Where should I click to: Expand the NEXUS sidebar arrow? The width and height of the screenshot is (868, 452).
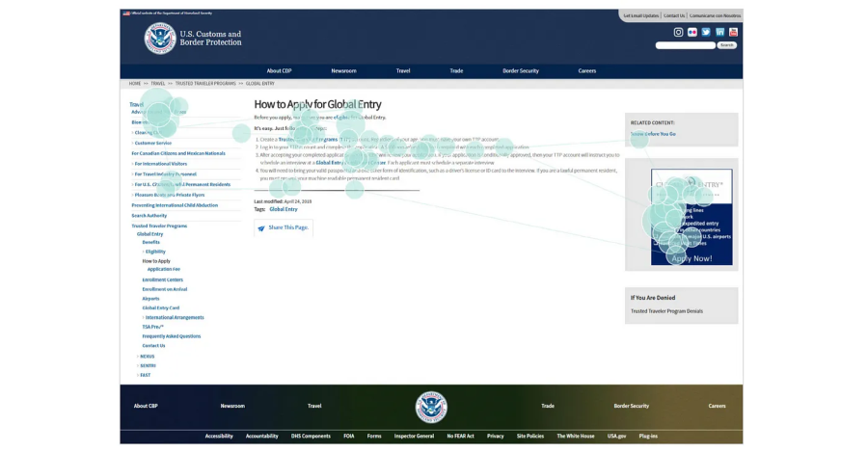pyautogui.click(x=138, y=357)
